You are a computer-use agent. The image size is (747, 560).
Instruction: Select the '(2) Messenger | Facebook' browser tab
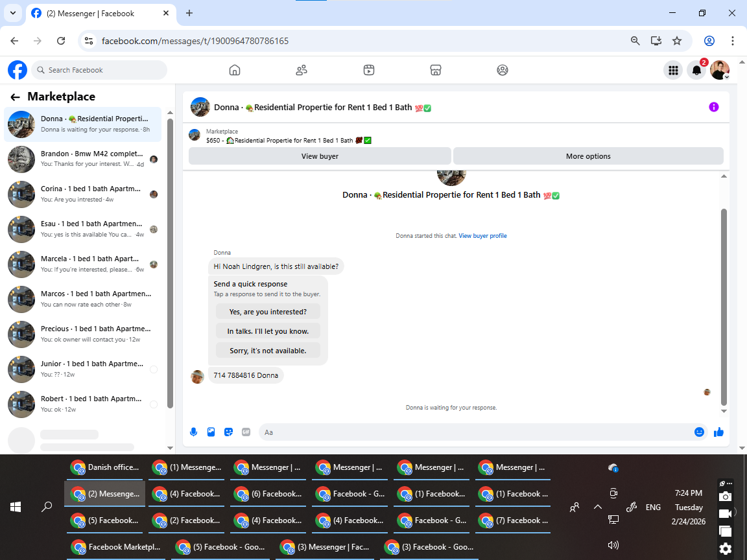tap(101, 14)
